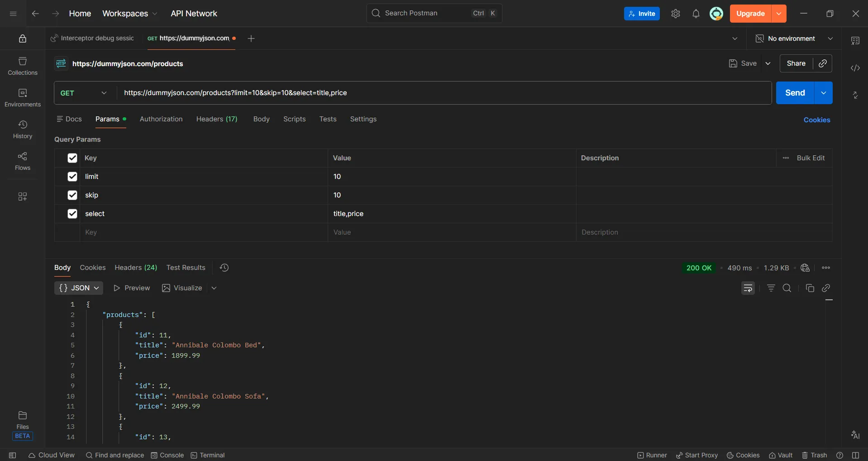The width and height of the screenshot is (868, 461).
Task: Open the GET method dropdown
Action: tap(84, 93)
